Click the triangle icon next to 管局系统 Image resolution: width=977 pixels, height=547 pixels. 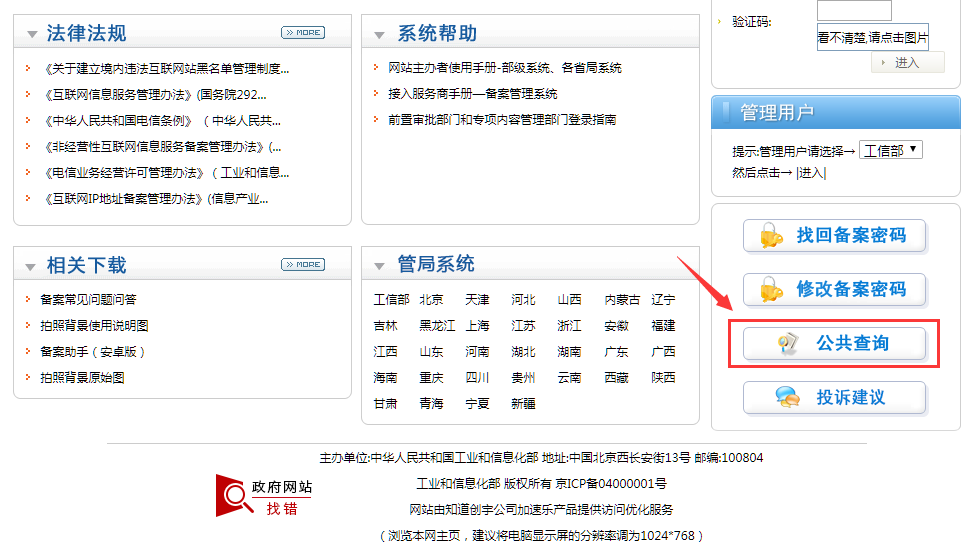(379, 266)
